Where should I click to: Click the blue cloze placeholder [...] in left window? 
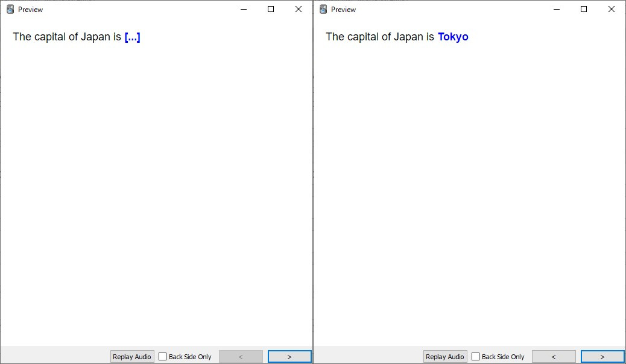coord(133,37)
